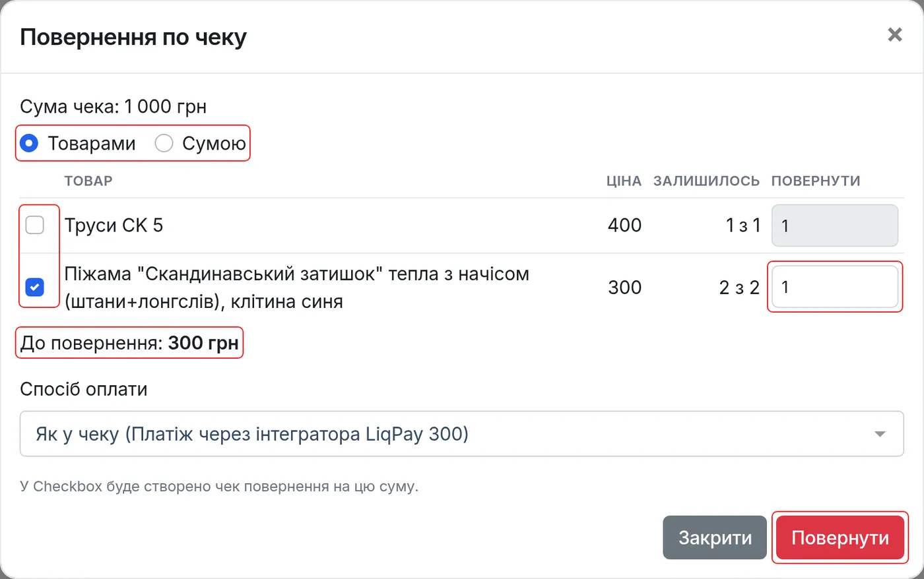Click the Труси СК 5 product name
This screenshot has width=924, height=579.
[x=114, y=226]
